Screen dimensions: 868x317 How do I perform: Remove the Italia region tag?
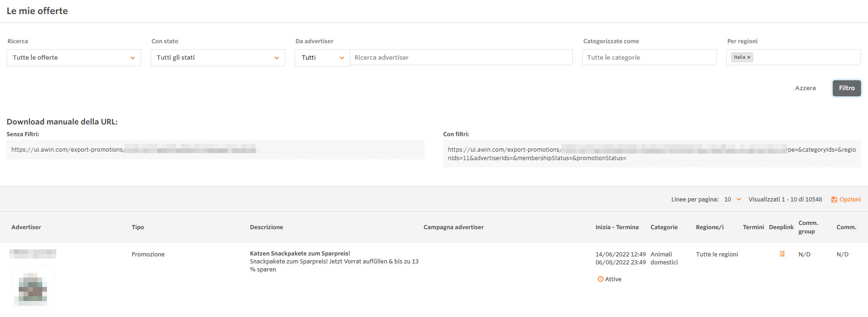[749, 57]
